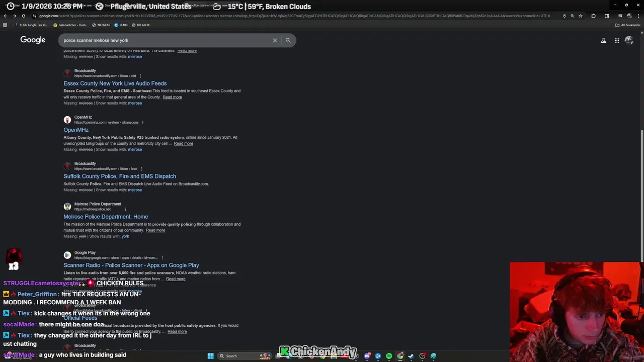Click the Melrose Police Department site favicon

[x=67, y=207]
